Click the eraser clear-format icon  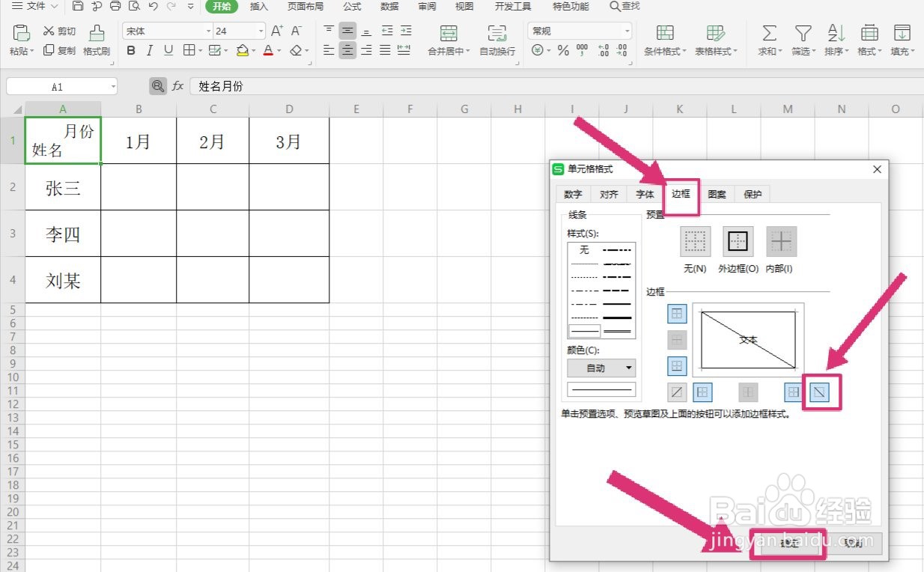(295, 51)
